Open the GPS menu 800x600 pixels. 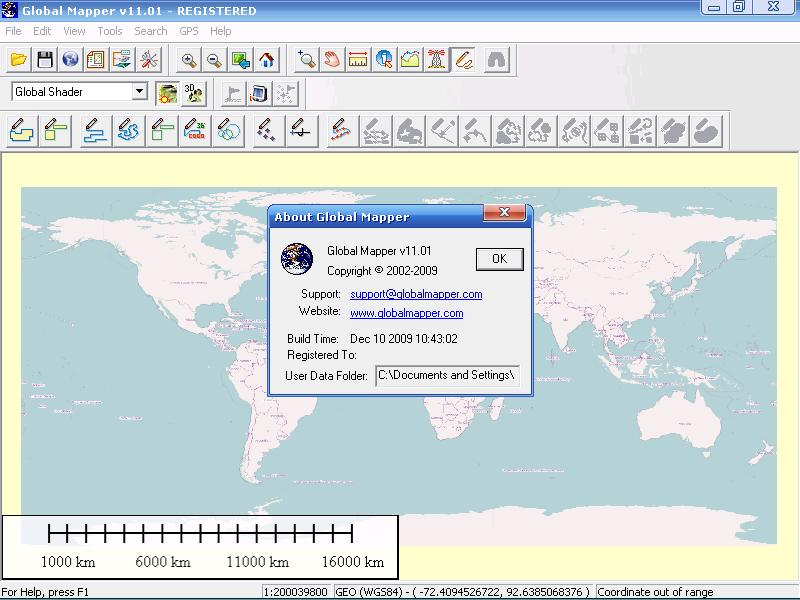(x=189, y=31)
